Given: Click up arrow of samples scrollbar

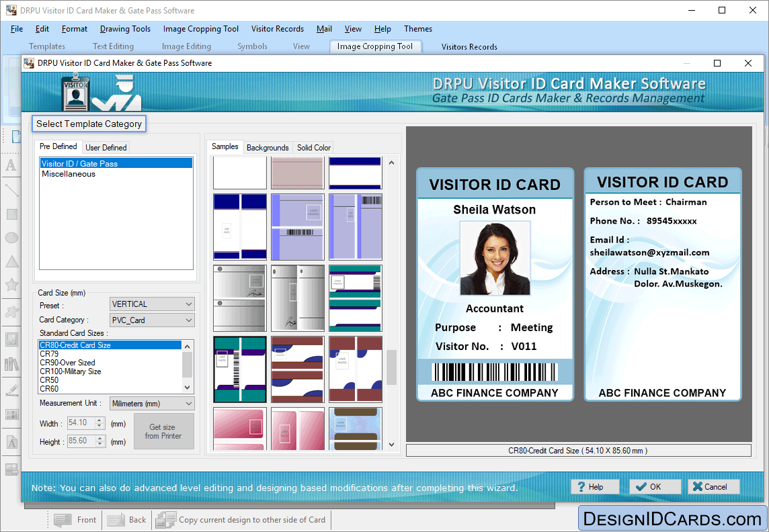Looking at the screenshot, I should point(391,163).
